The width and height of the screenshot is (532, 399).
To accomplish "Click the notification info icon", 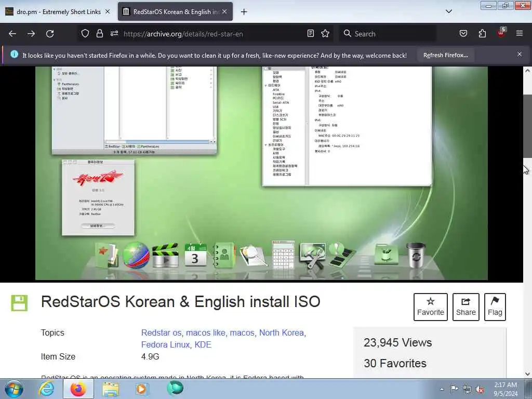I will click(x=14, y=54).
